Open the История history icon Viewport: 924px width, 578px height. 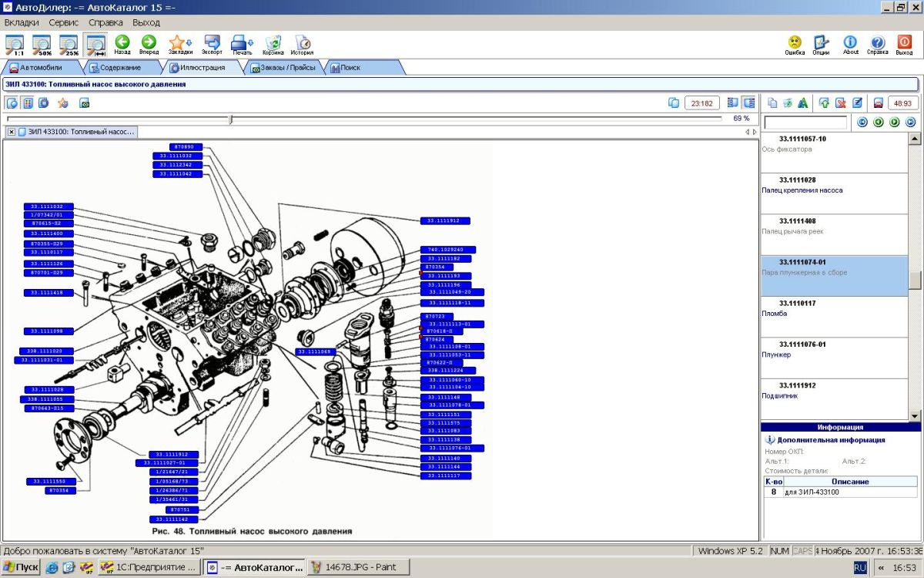click(x=302, y=45)
